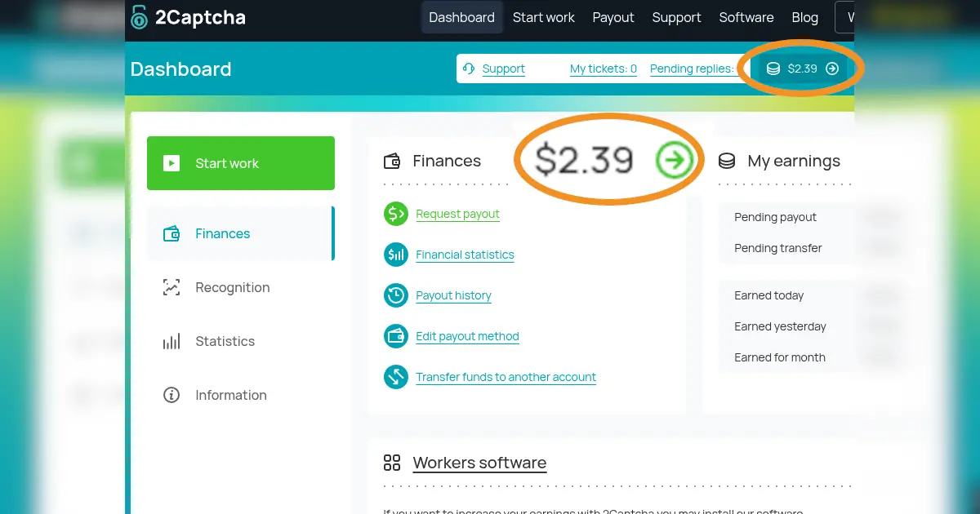
Task: Click the Payout history clock icon
Action: point(396,295)
